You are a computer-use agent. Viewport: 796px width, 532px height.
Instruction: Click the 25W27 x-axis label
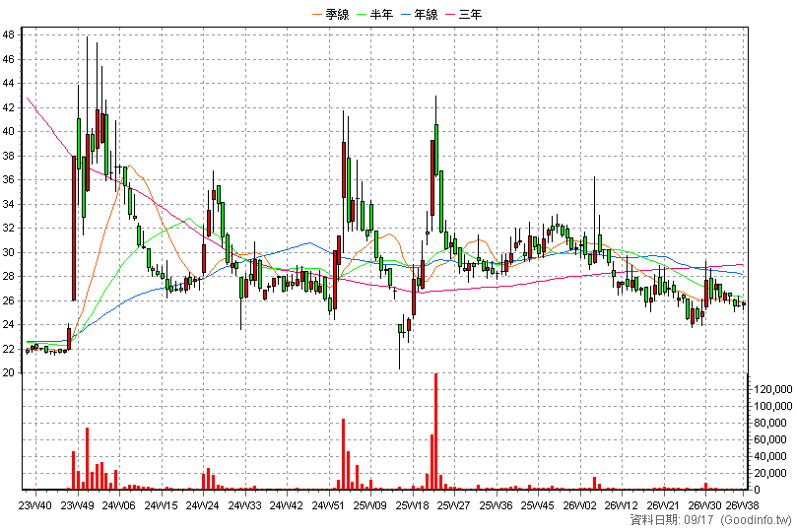(x=454, y=505)
